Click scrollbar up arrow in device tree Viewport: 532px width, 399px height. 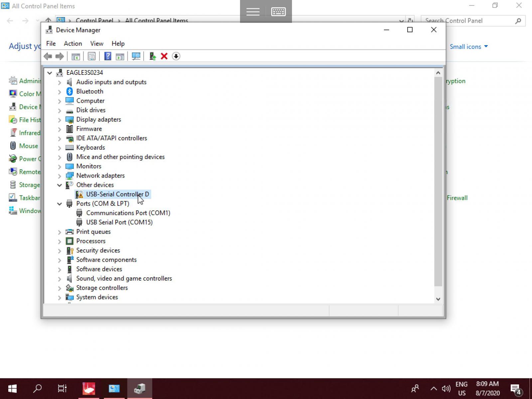pos(438,73)
